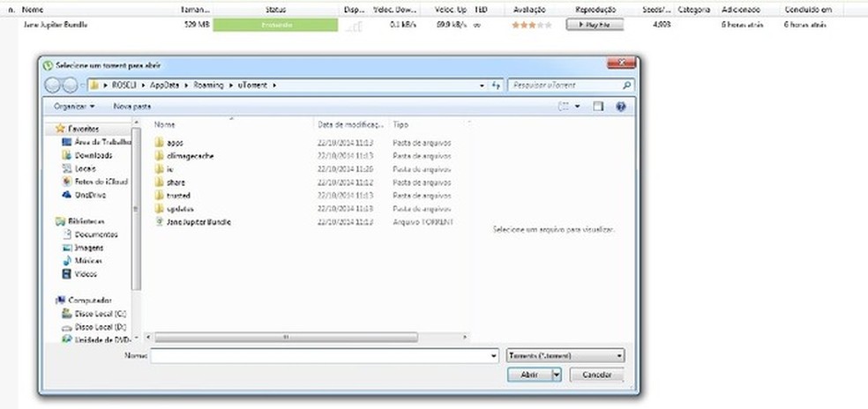The height and width of the screenshot is (409, 868).
Task: Click Nova pasta button
Action: pos(131,107)
